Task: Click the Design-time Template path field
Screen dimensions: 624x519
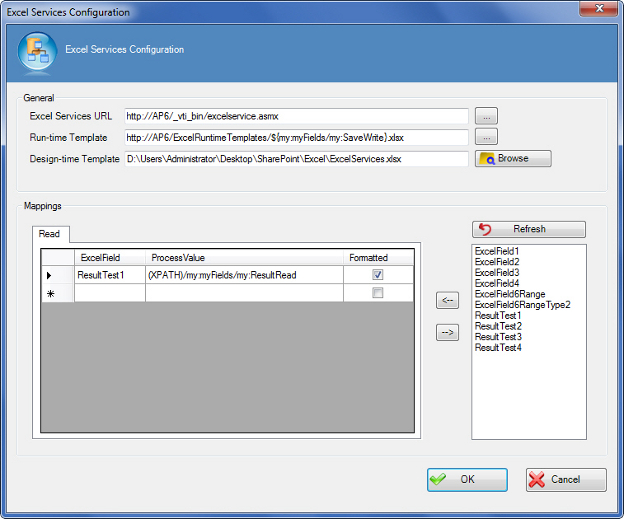Action: [x=296, y=158]
